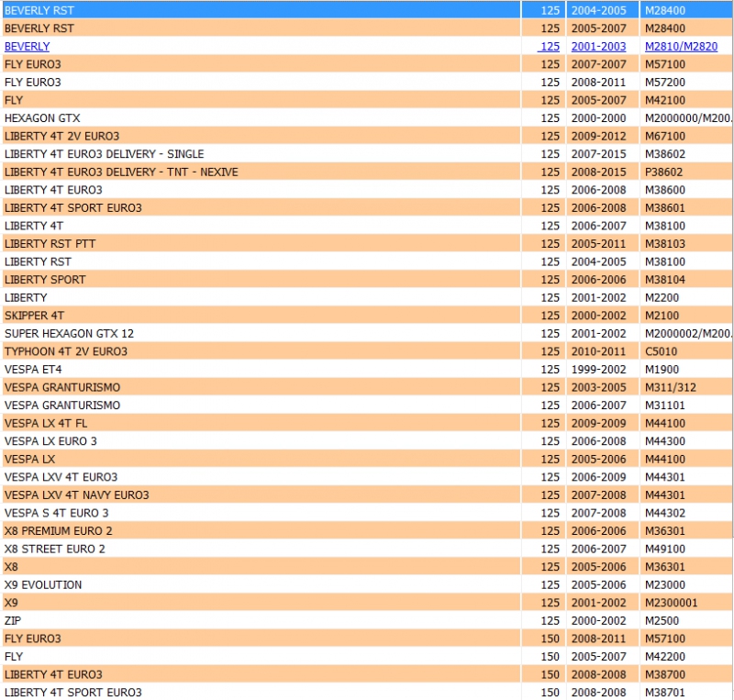This screenshot has height=700, width=734.
Task: Select X8 PREMIUM EURO 2 row
Action: (x=367, y=531)
